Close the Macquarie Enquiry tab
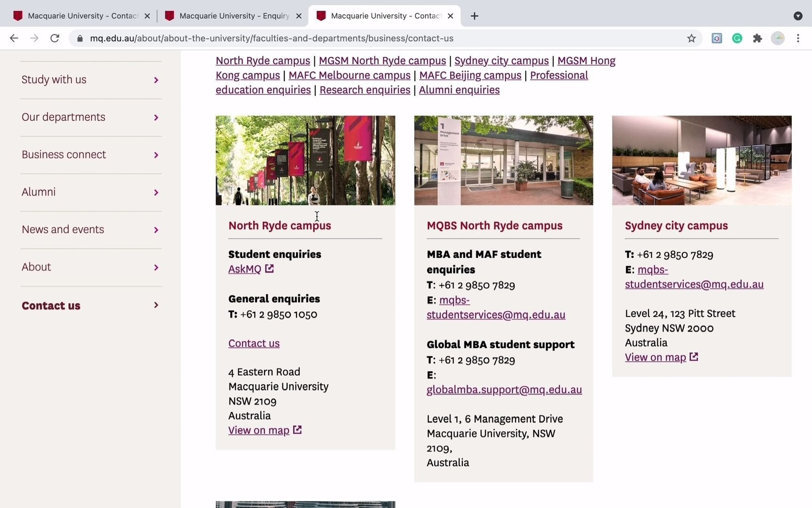The width and height of the screenshot is (812, 508). pos(299,16)
